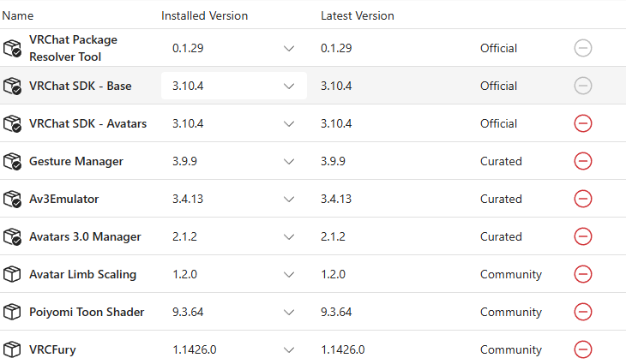Remove the VRCFury package
Image resolution: width=626 pixels, height=364 pixels.
pyautogui.click(x=583, y=349)
